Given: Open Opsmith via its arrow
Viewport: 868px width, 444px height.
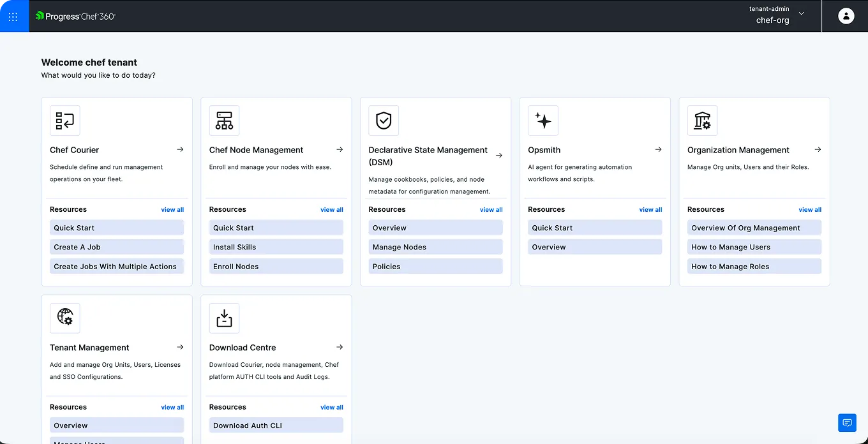Looking at the screenshot, I should [x=658, y=149].
